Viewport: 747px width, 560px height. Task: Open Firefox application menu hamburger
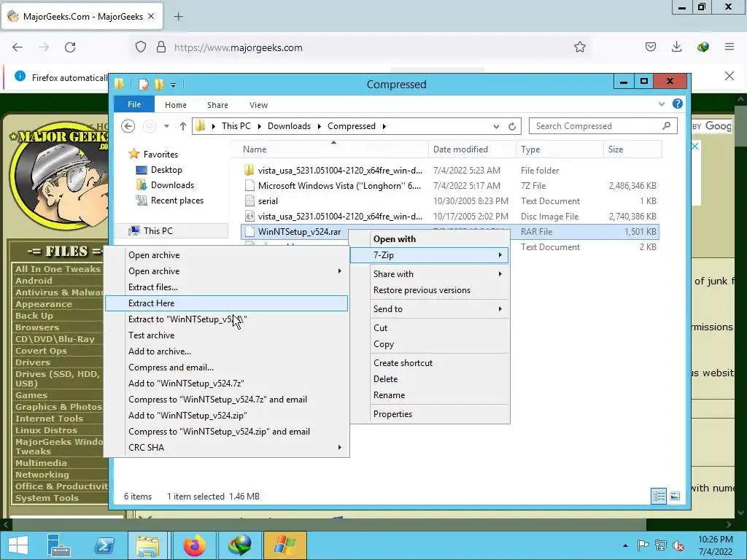729,47
